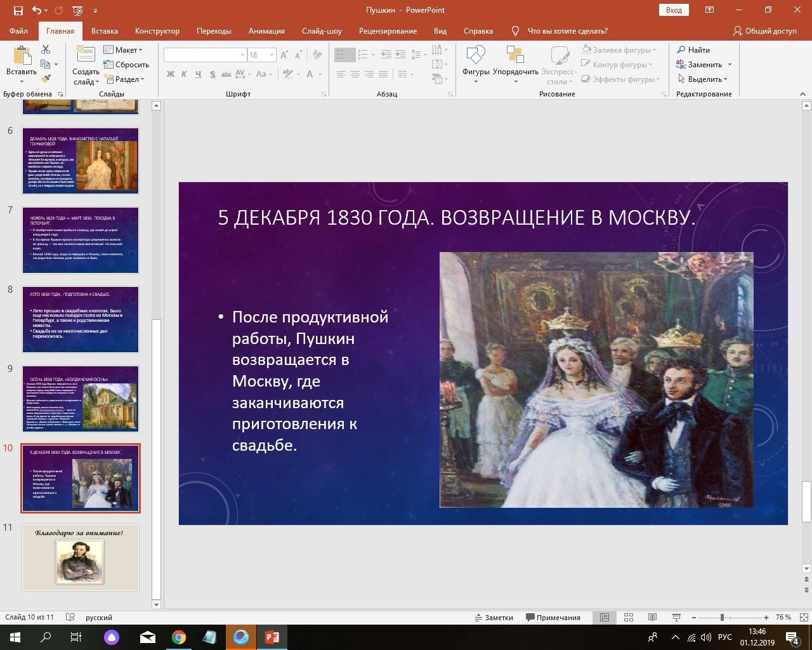Click zoom in plus icon
This screenshot has height=650, width=812.
pyautogui.click(x=766, y=617)
